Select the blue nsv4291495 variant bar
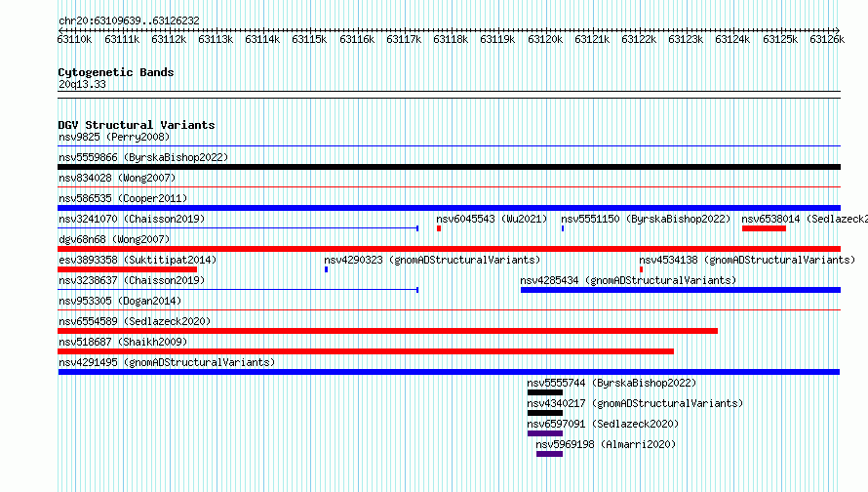Image resolution: width=868 pixels, height=492 pixels. [449, 372]
